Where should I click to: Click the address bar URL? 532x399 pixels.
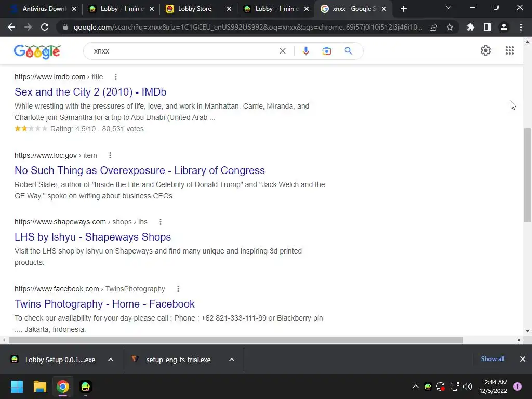[248, 27]
